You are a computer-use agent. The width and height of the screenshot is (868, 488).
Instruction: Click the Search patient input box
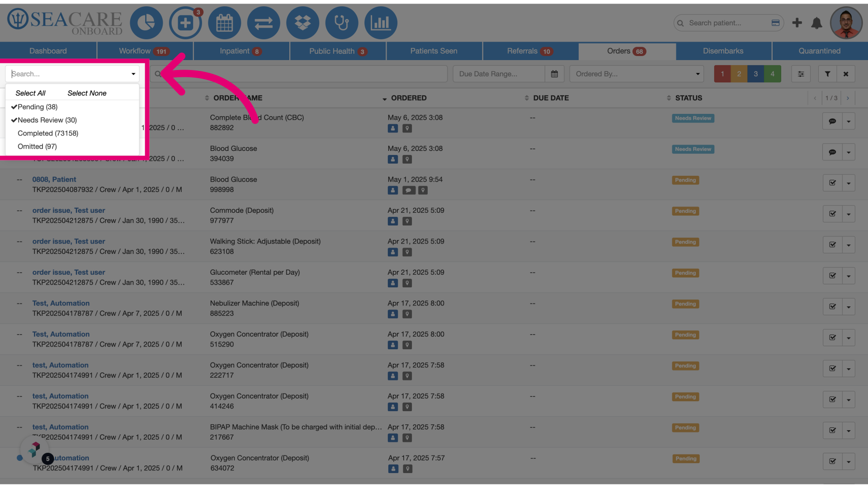(728, 23)
